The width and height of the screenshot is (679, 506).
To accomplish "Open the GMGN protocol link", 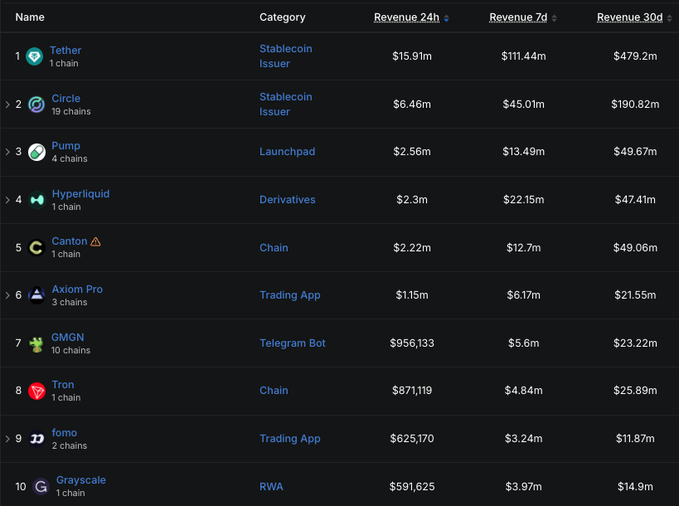I will pos(68,337).
